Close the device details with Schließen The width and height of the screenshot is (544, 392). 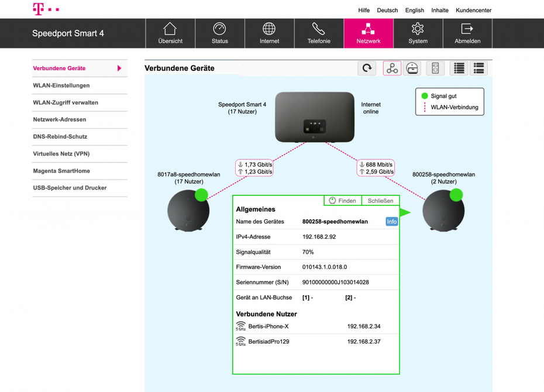coord(380,201)
